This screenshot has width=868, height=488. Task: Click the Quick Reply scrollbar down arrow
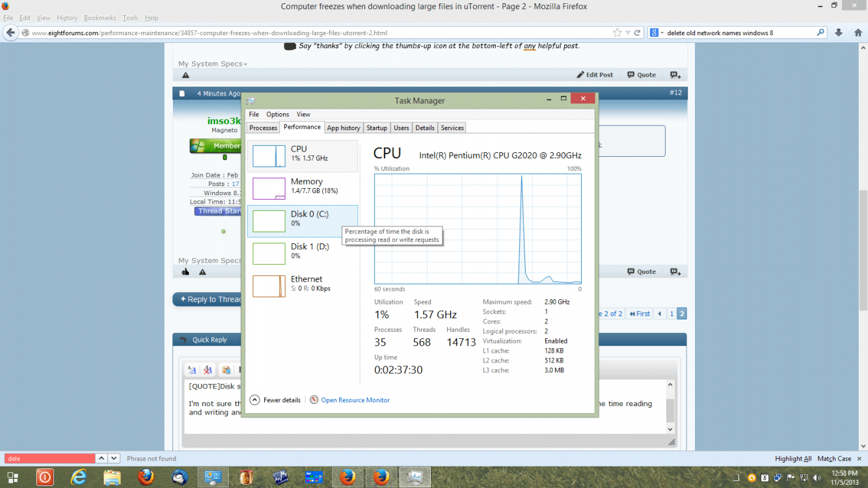coord(671,429)
